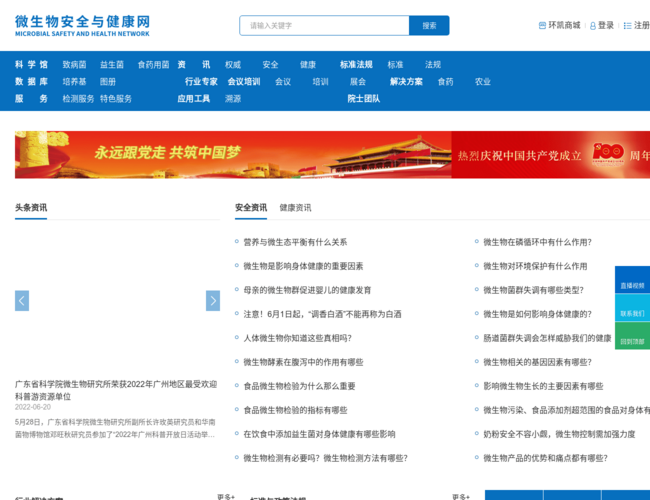
Task: Open article 微生物酵素在腹泻中的作用有哪些
Action: pos(303,362)
